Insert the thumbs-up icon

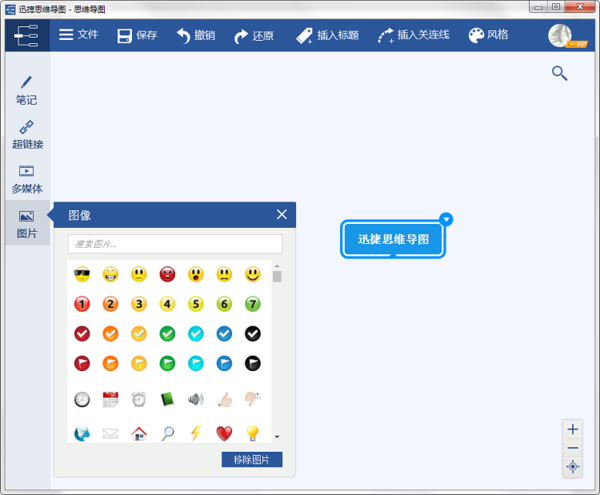tap(224, 399)
